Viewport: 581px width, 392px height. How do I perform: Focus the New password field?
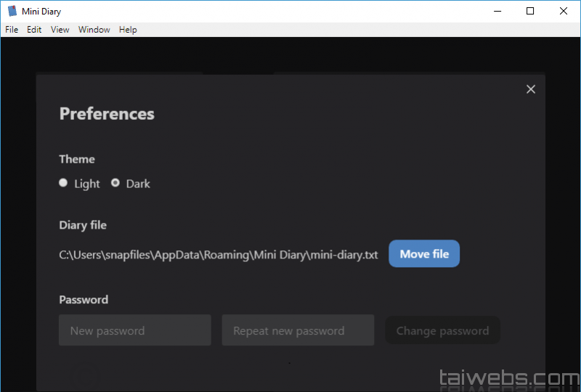coord(135,330)
